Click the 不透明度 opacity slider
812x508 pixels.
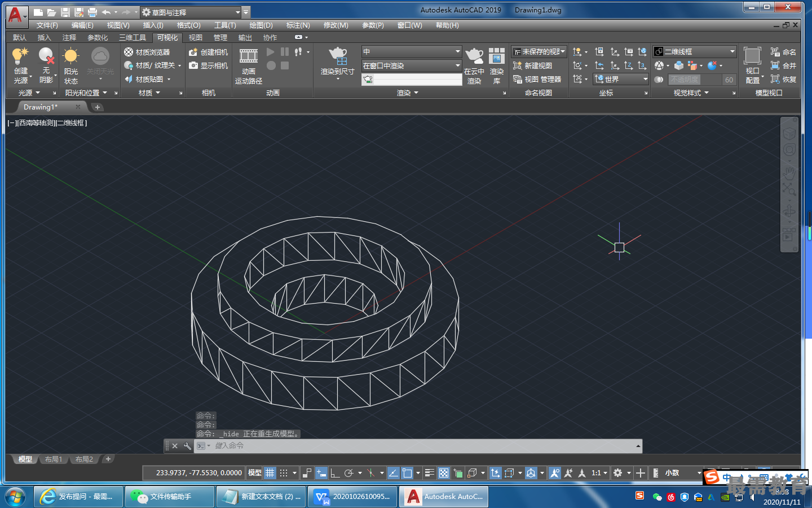click(x=694, y=80)
